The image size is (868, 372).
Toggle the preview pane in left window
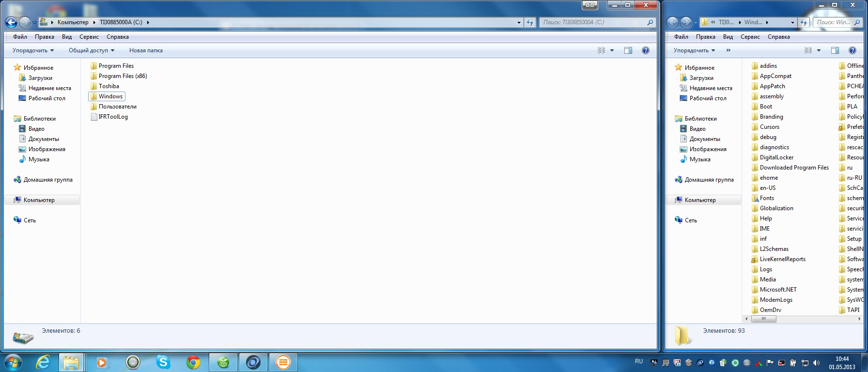point(628,50)
